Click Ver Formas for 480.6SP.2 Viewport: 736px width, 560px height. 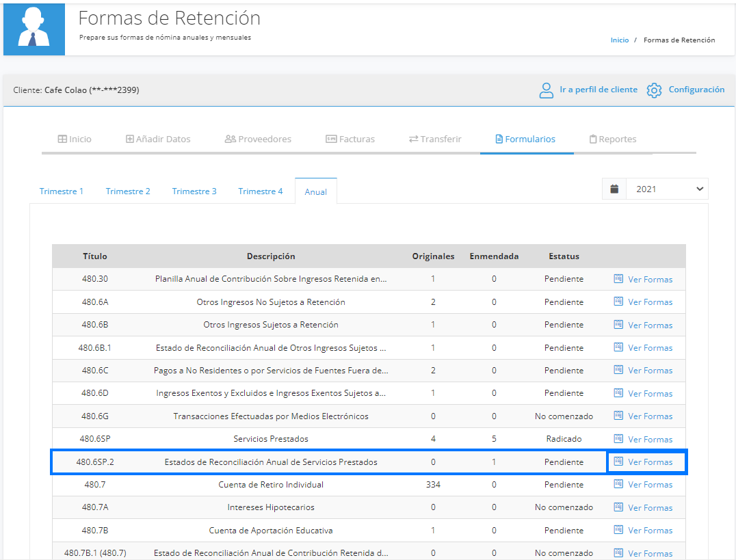click(650, 462)
